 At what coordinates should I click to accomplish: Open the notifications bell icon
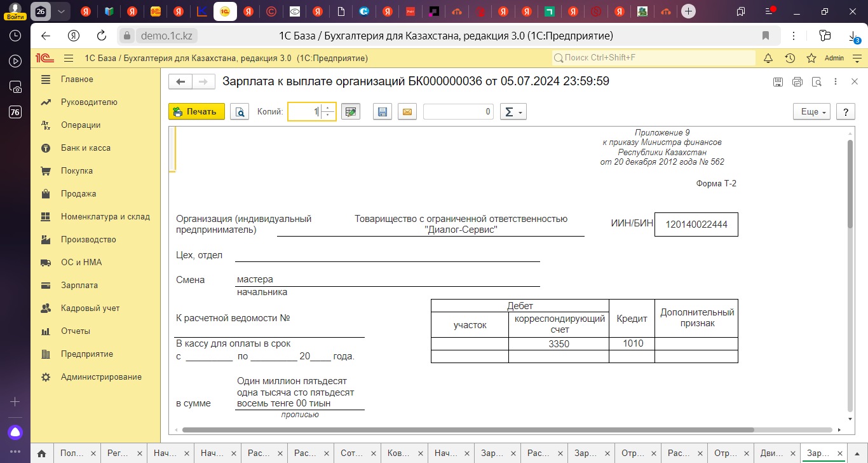click(x=768, y=58)
